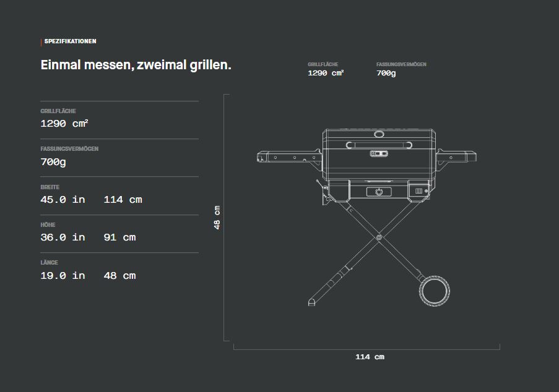Viewport: 559px width, 392px height.
Task: Click the logo badge below the lid handle
Action: pos(379,153)
